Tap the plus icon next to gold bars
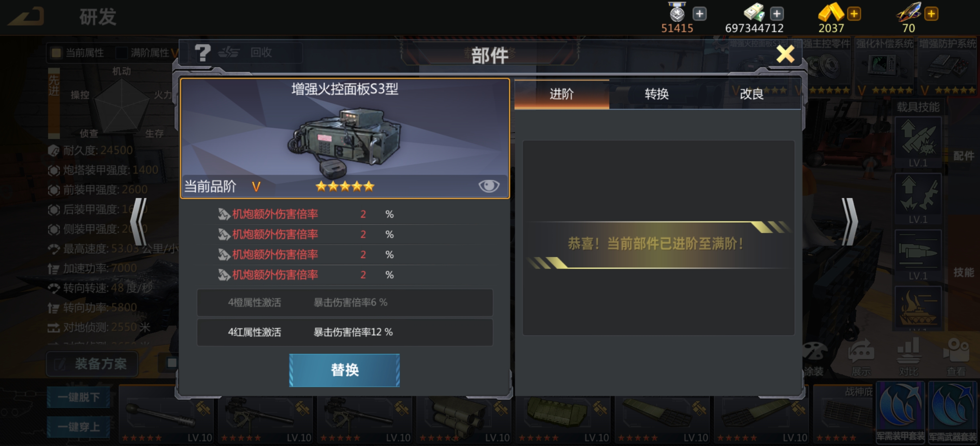 pos(854,14)
